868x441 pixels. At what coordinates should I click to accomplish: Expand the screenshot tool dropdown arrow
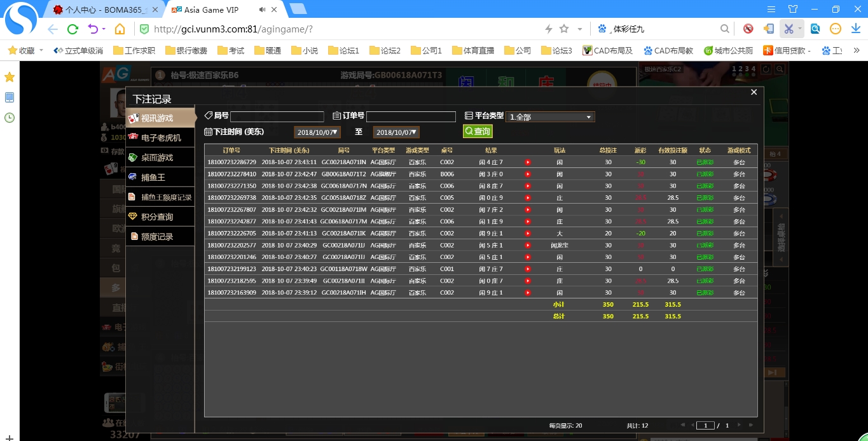[x=800, y=29]
